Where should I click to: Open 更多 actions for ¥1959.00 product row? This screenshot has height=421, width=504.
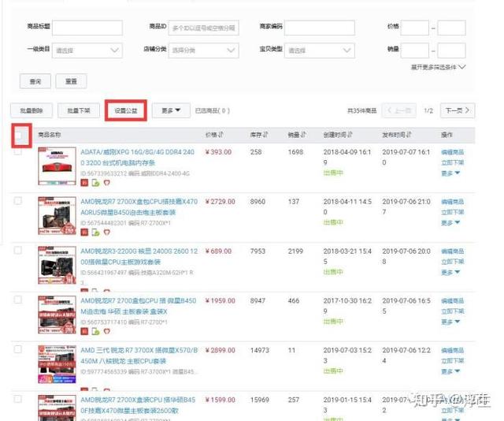[450, 322]
